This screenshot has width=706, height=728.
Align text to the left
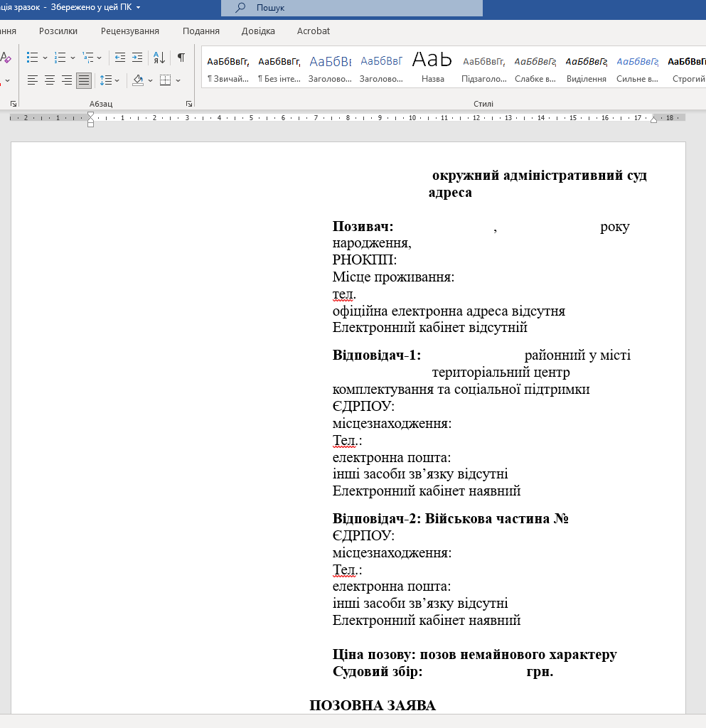(32, 80)
